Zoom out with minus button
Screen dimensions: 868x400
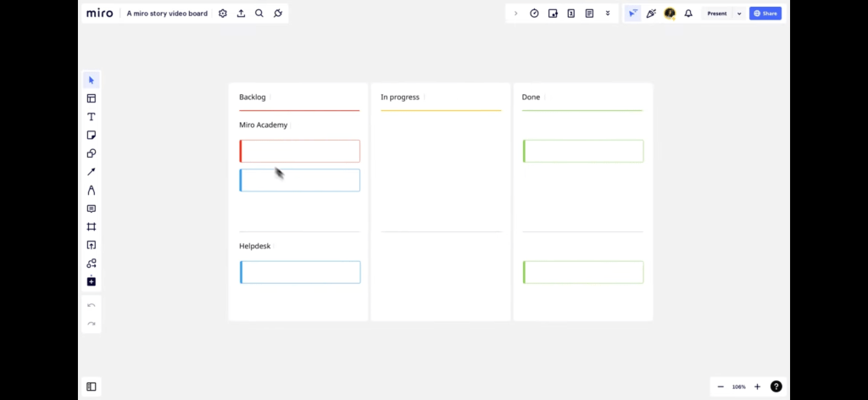[721, 386]
